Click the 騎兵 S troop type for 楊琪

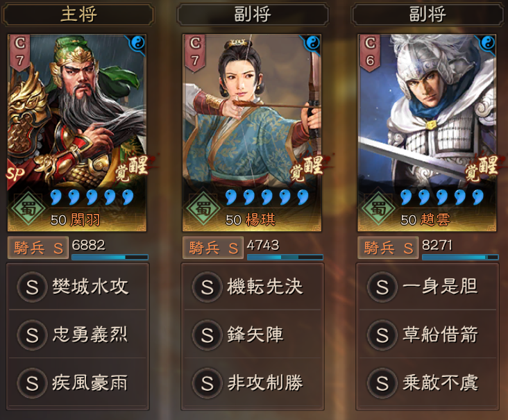coord(213,248)
